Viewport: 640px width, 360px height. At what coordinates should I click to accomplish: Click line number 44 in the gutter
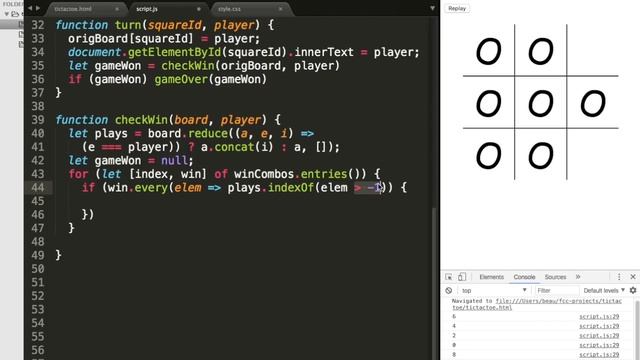click(x=38, y=188)
